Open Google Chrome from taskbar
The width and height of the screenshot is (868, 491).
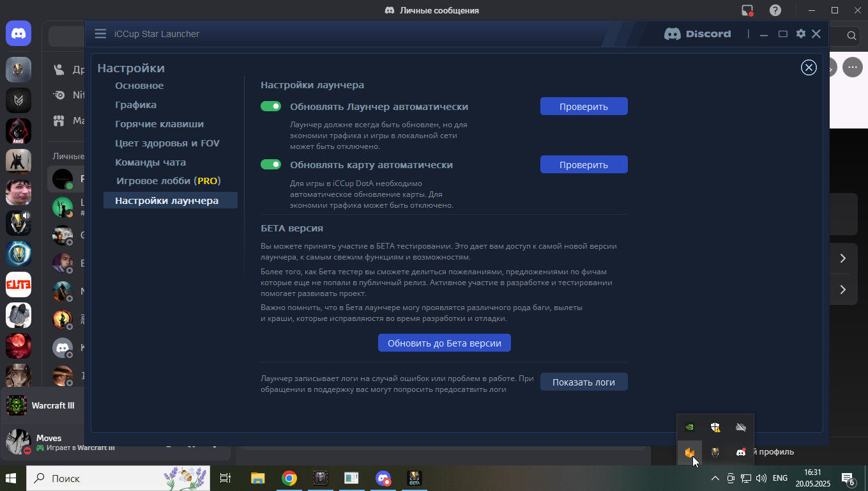(x=289, y=478)
